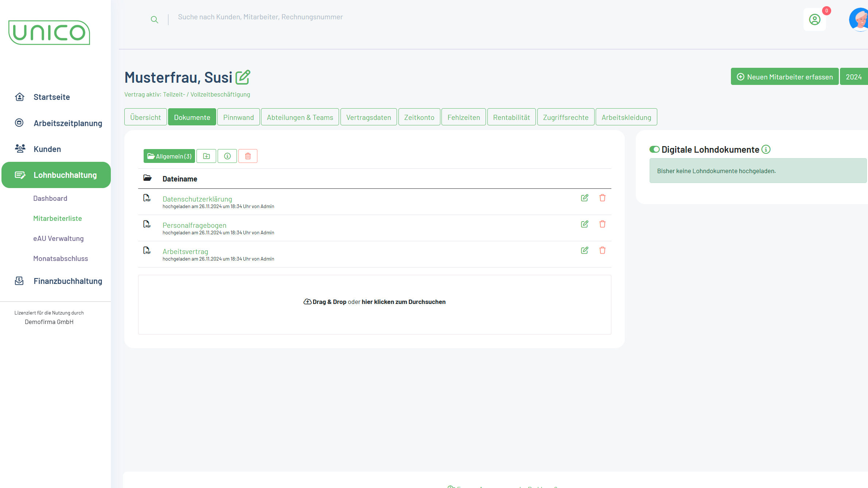
Task: Delete the Personalfragebogen document
Action: coord(602,224)
